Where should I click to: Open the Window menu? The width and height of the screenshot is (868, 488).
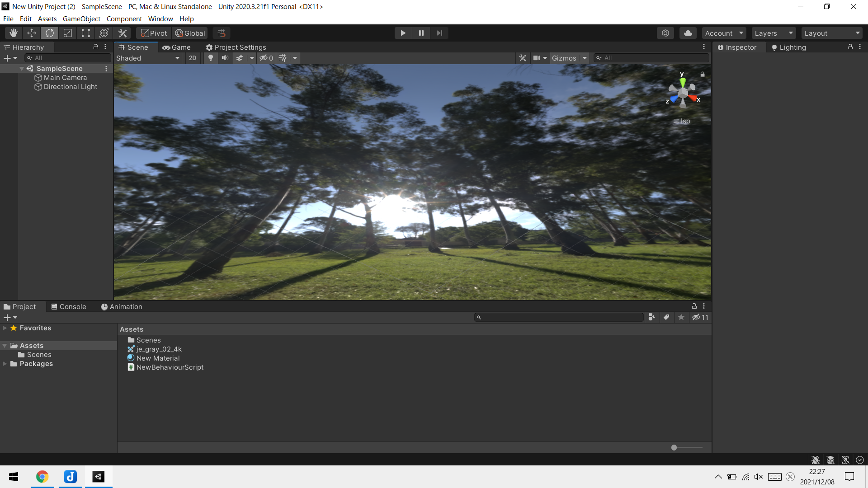[x=160, y=19]
